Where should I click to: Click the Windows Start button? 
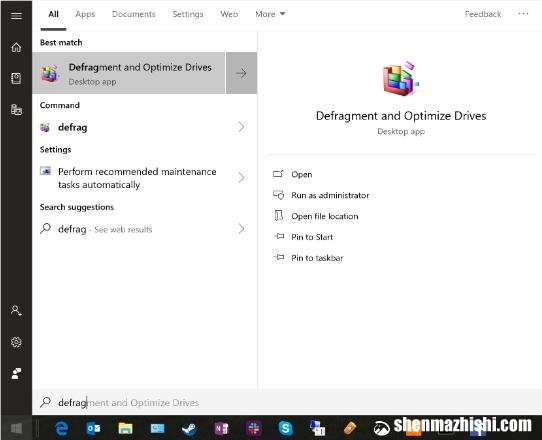tap(17, 428)
